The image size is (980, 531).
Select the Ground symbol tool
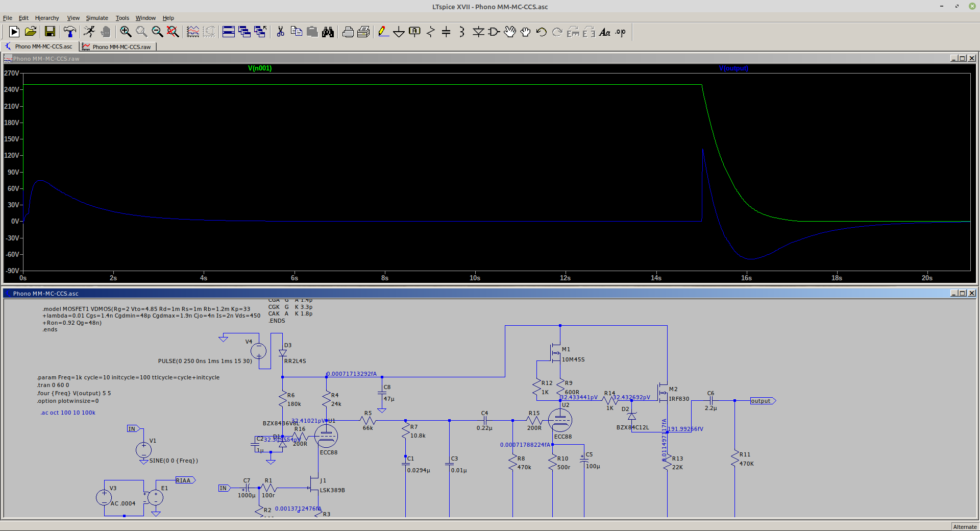tap(399, 32)
